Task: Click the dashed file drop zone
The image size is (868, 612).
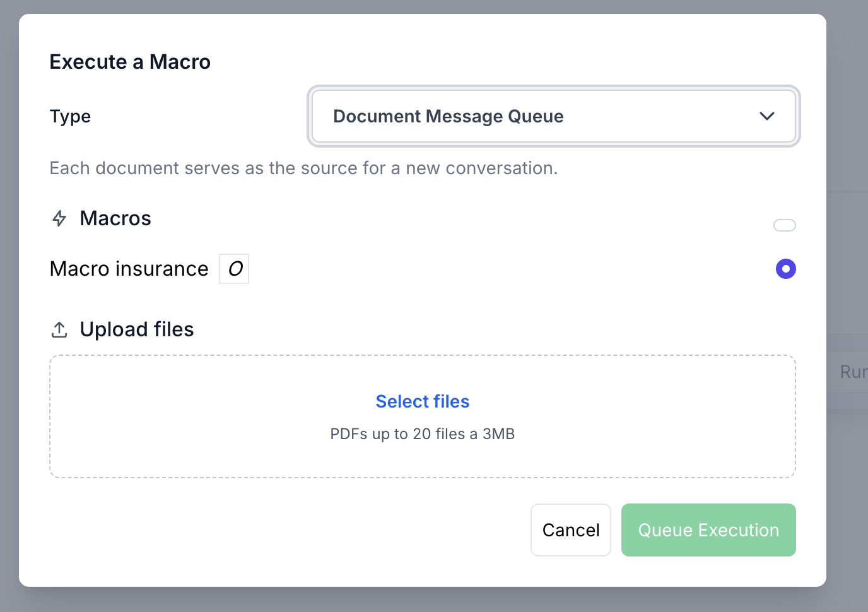Action: [423, 416]
